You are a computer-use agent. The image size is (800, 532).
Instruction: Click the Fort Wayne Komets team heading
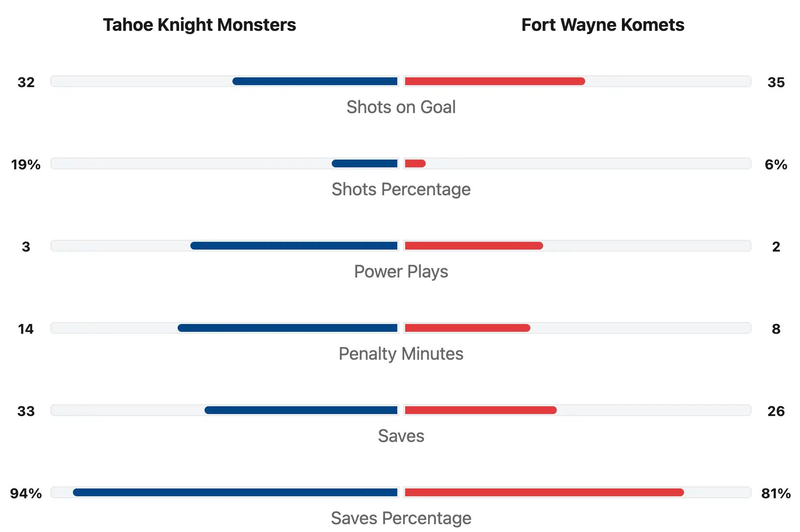[602, 25]
